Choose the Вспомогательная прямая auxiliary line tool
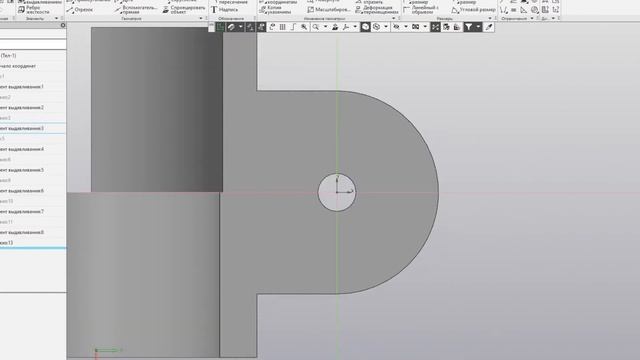The height and width of the screenshot is (360, 640). coord(136,9)
